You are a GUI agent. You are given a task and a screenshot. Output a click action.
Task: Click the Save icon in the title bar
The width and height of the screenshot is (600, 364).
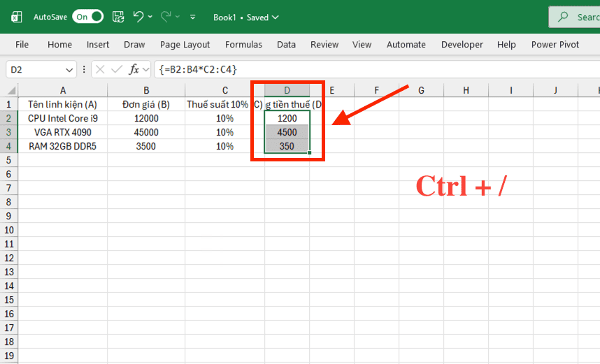(118, 17)
